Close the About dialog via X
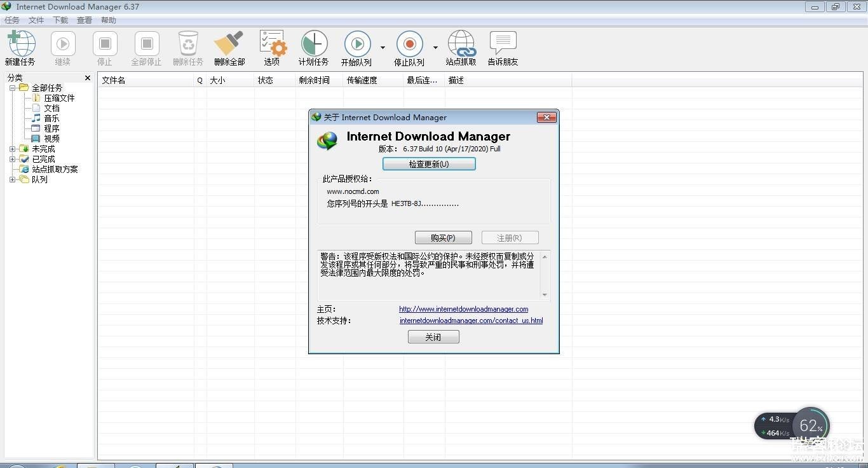Image resolution: width=868 pixels, height=468 pixels. 546,117
